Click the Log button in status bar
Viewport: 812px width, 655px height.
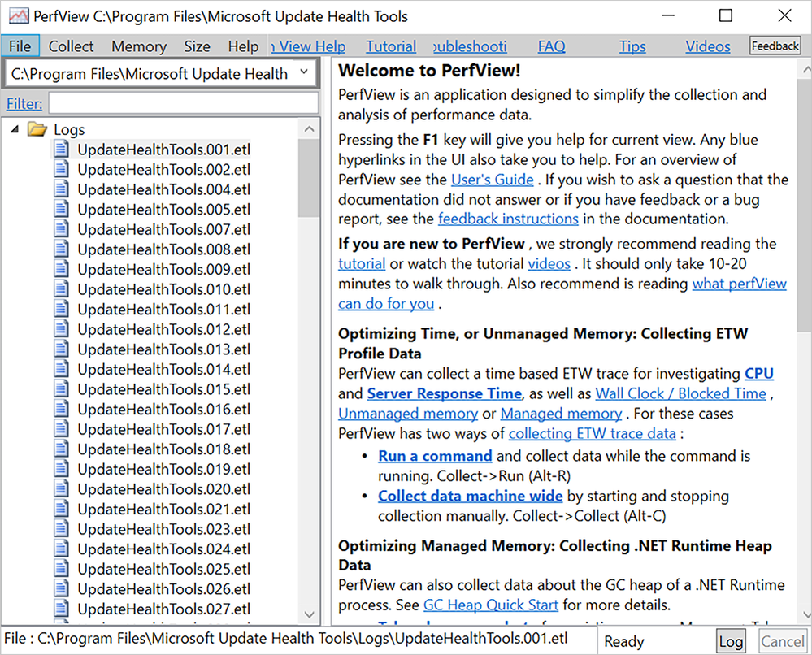point(731,641)
